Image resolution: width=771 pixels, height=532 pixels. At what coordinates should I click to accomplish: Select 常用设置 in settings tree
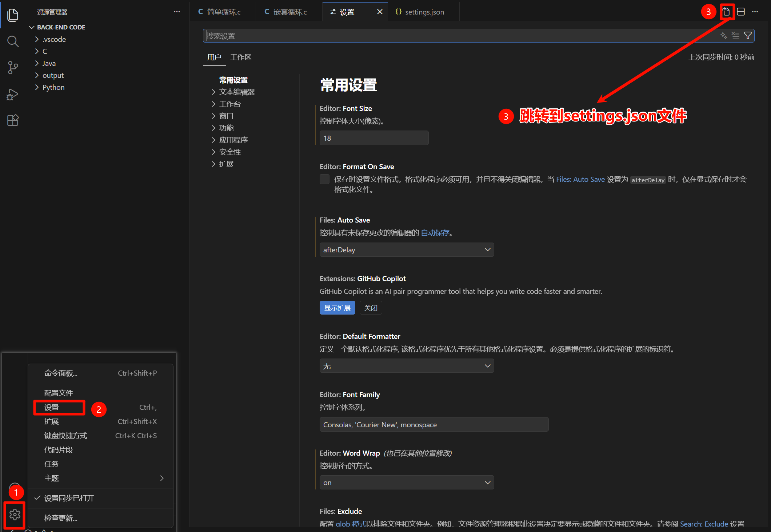pyautogui.click(x=233, y=80)
